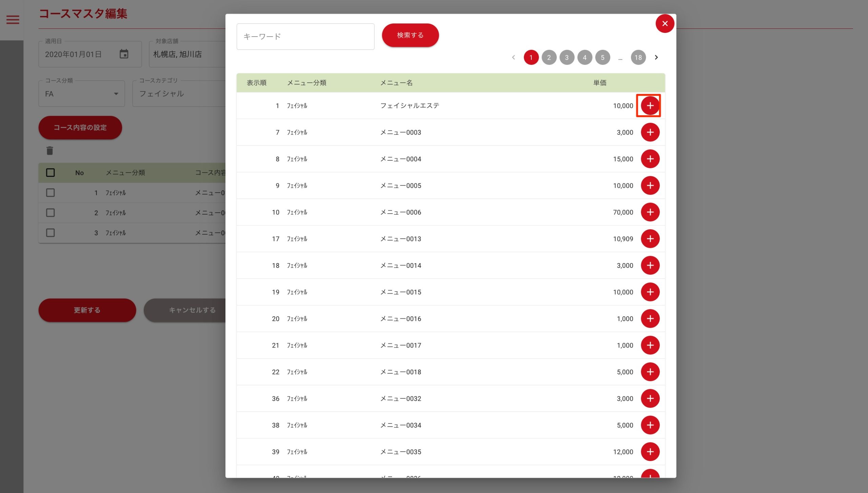Viewport: 868px width, 493px height.
Task: Jump to last page 18
Action: click(638, 57)
